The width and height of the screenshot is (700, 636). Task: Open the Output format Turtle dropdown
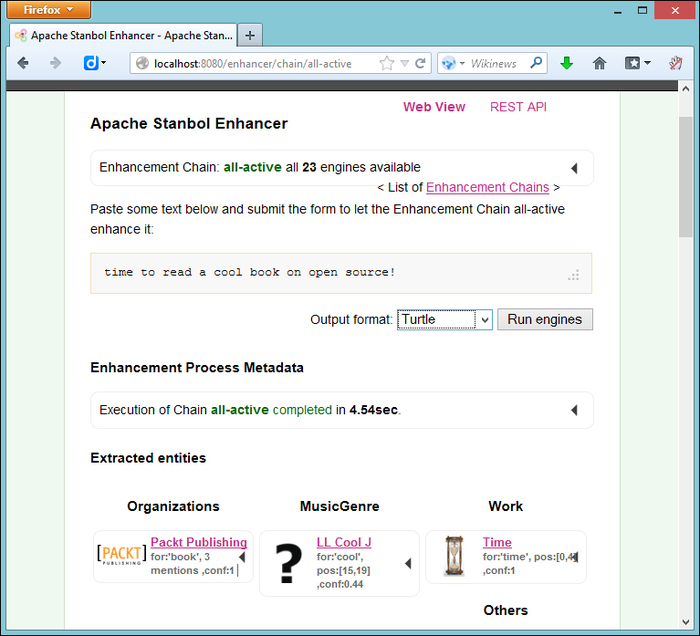pos(445,320)
